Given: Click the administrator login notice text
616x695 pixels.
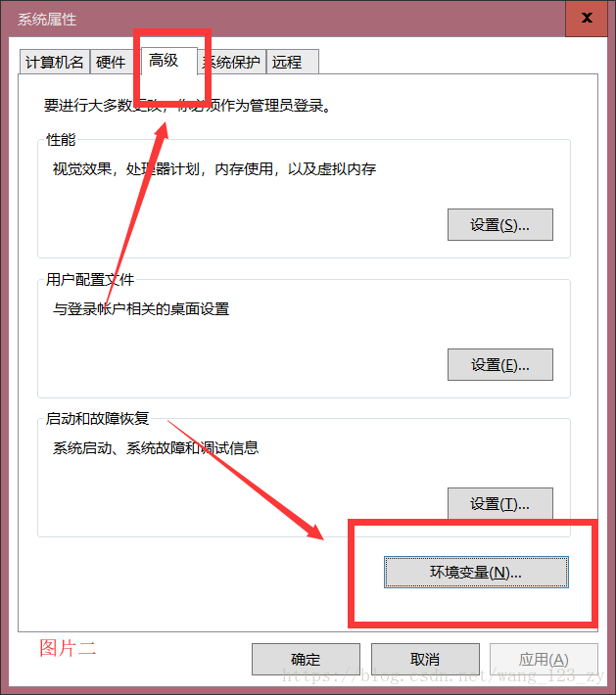Looking at the screenshot, I should tap(188, 106).
